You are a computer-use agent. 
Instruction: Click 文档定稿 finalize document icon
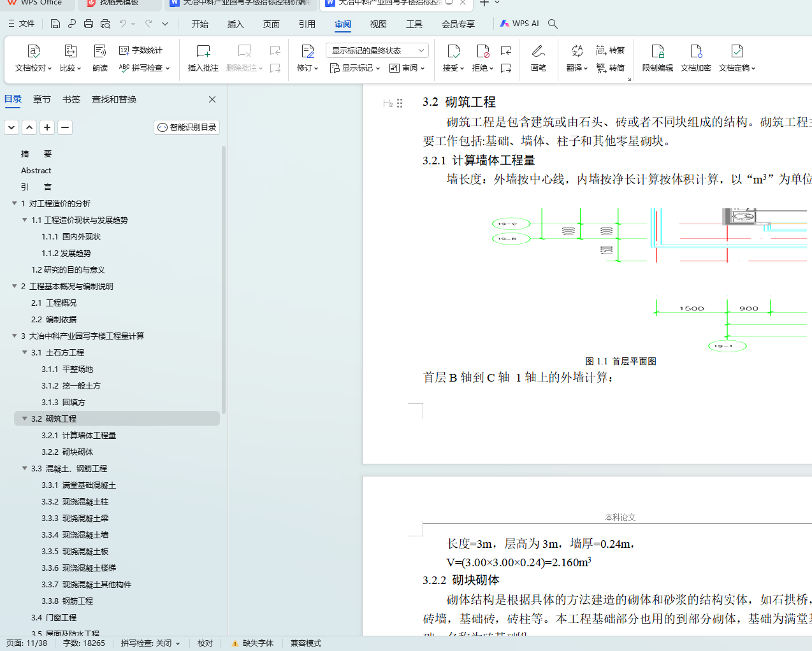tap(737, 58)
